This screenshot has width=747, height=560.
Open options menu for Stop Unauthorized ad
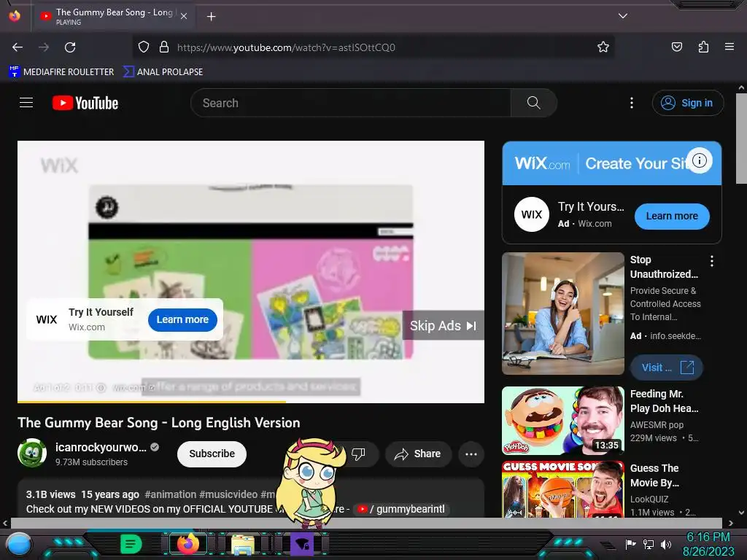pos(712,261)
